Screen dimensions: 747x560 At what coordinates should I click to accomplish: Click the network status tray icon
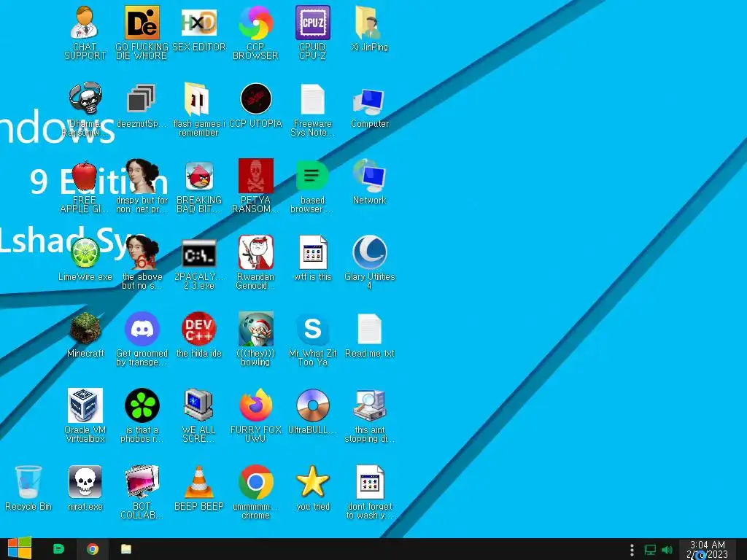tap(650, 550)
